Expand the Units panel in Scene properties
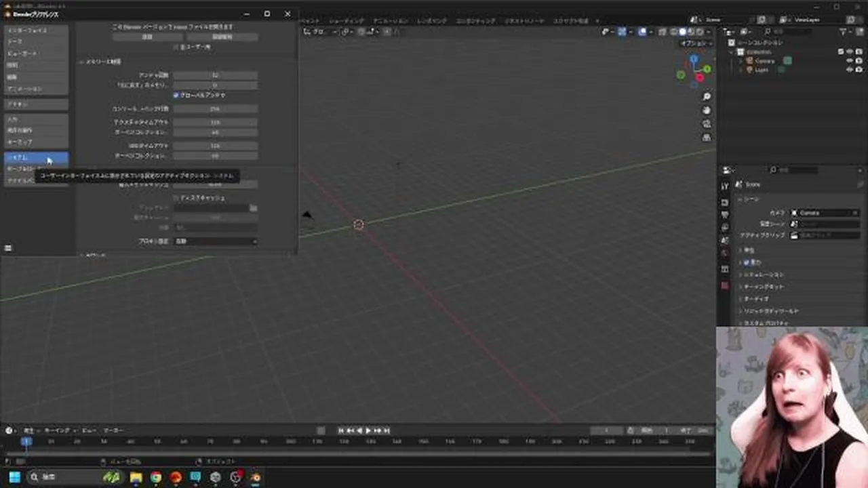 pos(749,250)
